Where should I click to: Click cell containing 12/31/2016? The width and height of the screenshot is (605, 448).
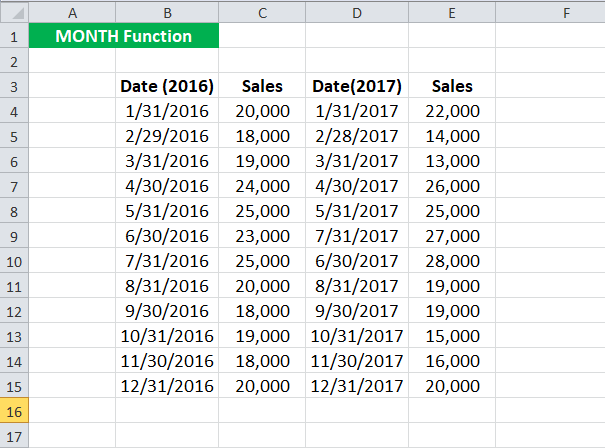click(x=167, y=386)
